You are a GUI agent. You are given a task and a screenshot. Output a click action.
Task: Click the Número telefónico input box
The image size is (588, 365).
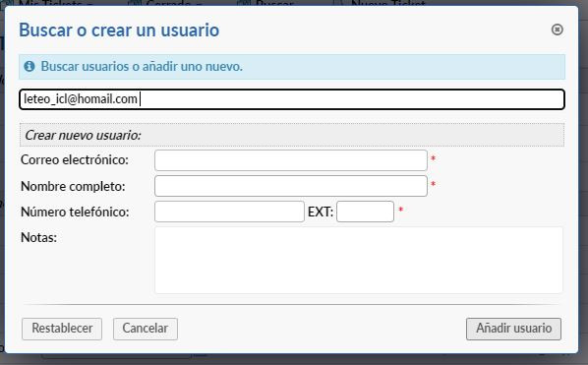pos(229,212)
